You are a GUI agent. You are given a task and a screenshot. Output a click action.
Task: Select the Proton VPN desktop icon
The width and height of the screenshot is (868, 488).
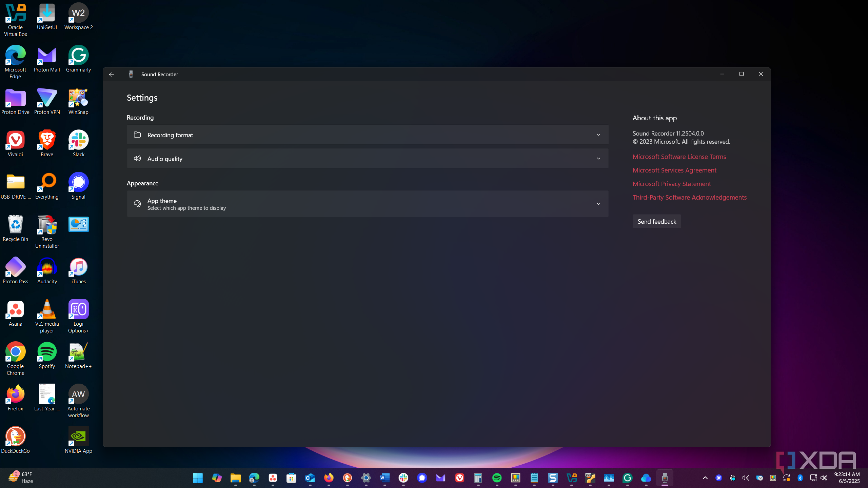pyautogui.click(x=47, y=101)
